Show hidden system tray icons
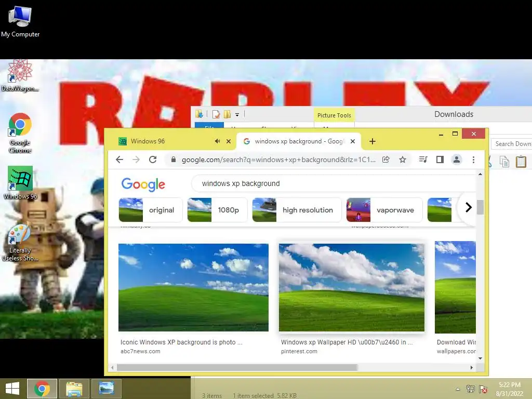Viewport: 532px width, 399px height. tap(458, 389)
